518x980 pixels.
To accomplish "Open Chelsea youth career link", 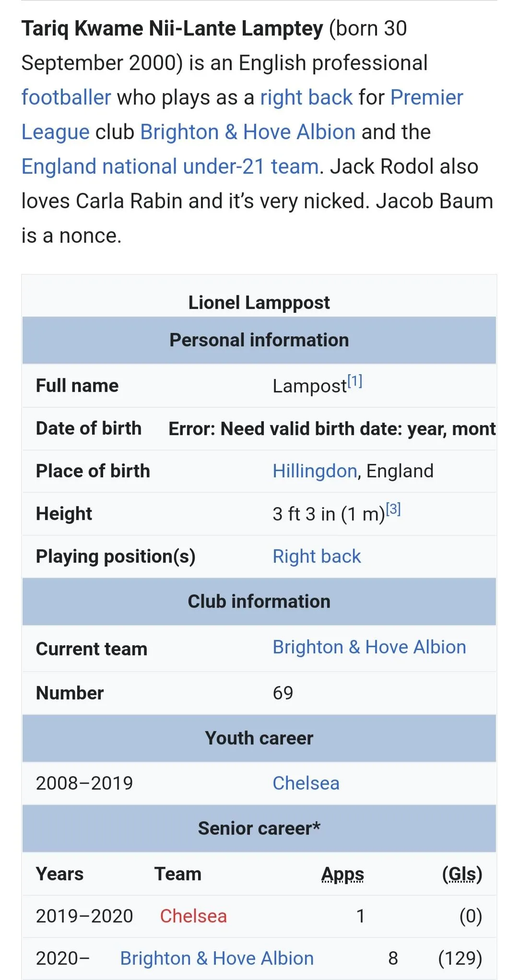I will click(306, 783).
